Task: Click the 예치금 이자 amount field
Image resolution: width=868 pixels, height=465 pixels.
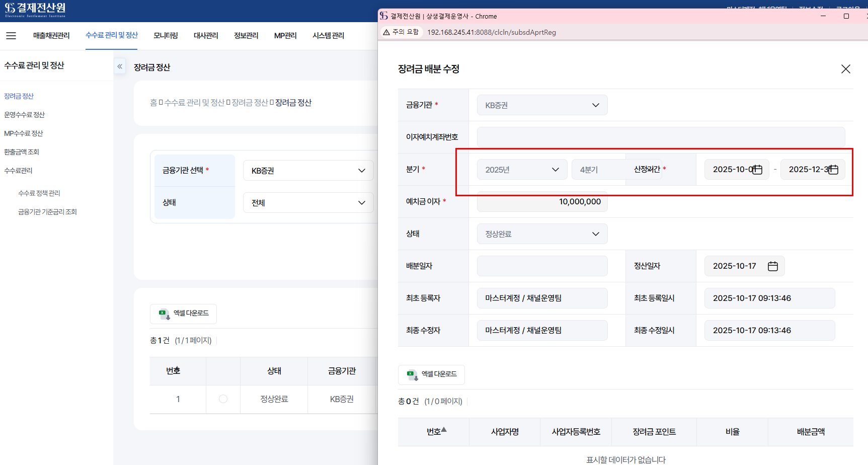Action: point(542,202)
